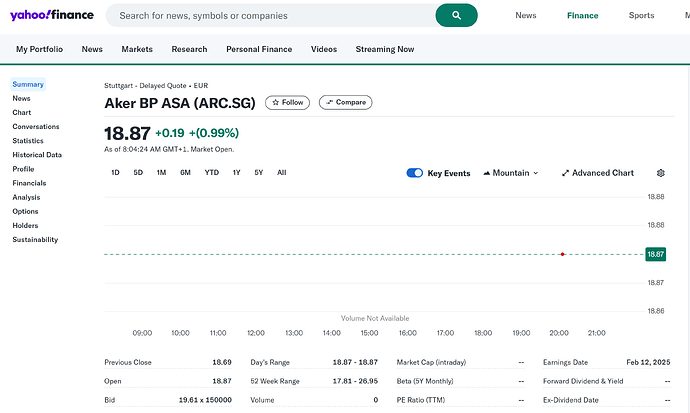This screenshot has height=413, width=690.
Task: Click the Yahoo Finance logo
Action: [51, 15]
